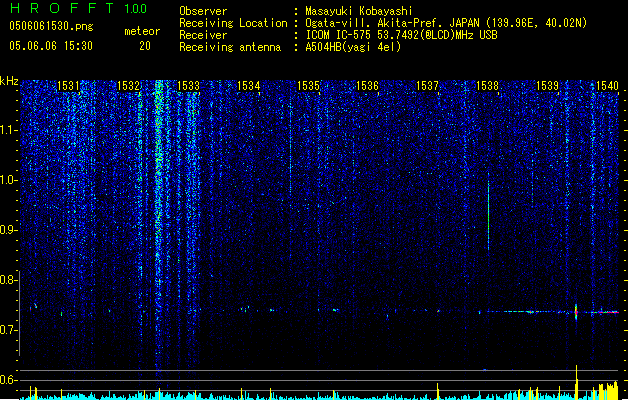Click the 1539 time marker
Image resolution: width=629 pixels, height=400 pixels.
[x=547, y=86]
